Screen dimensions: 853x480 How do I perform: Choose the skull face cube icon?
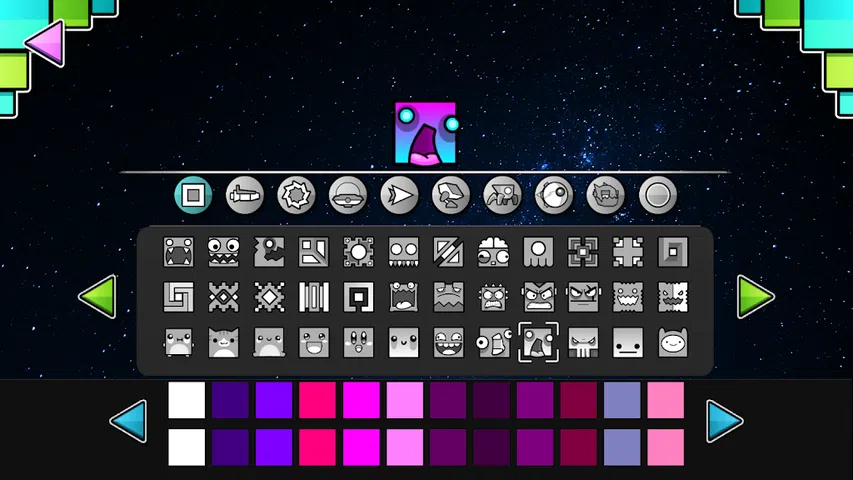coord(583,343)
